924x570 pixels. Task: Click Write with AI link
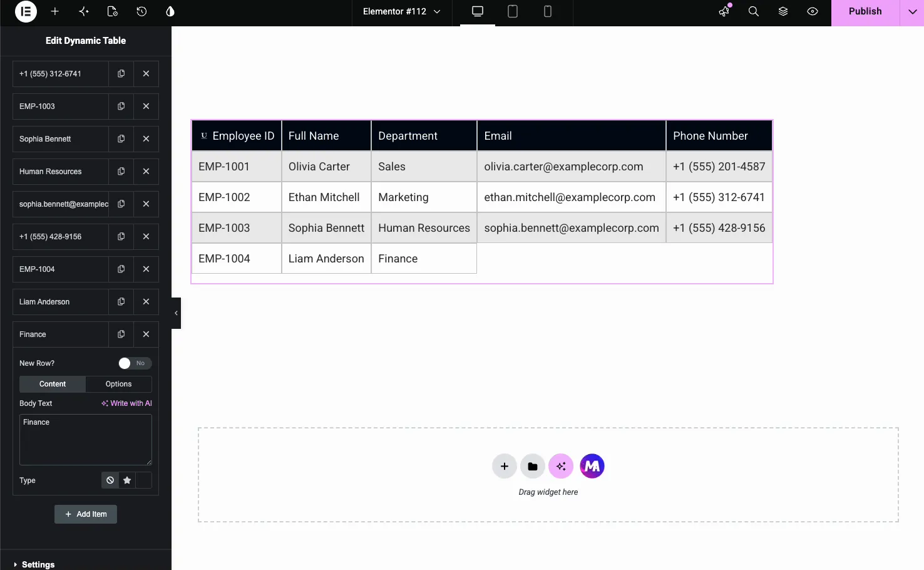[x=126, y=403]
